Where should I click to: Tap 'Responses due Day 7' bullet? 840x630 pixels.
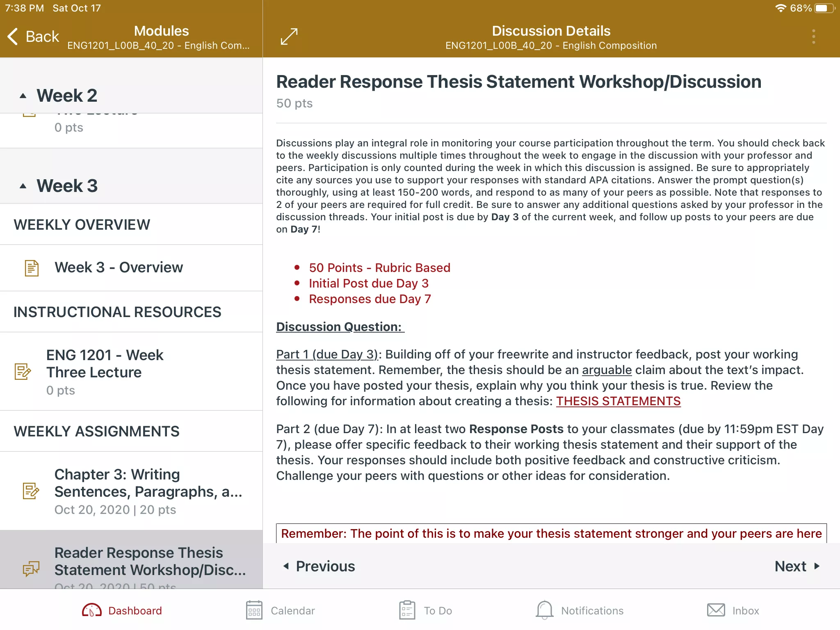tap(370, 299)
